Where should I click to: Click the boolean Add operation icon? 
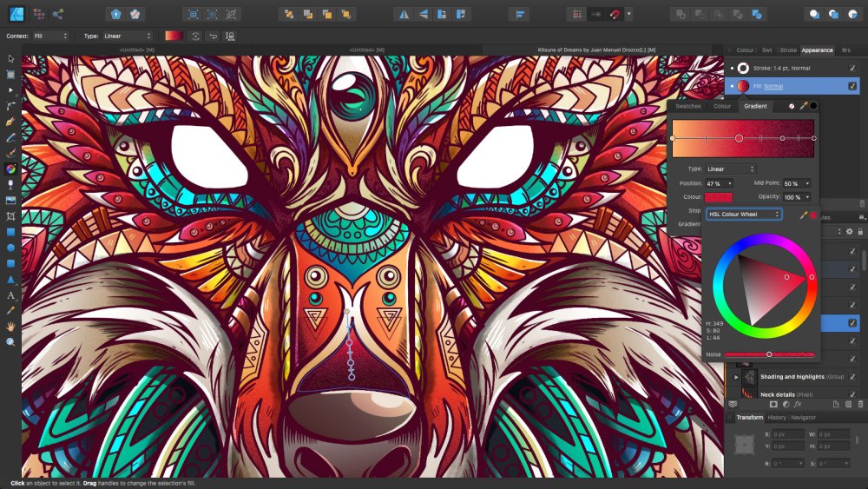[x=681, y=15]
